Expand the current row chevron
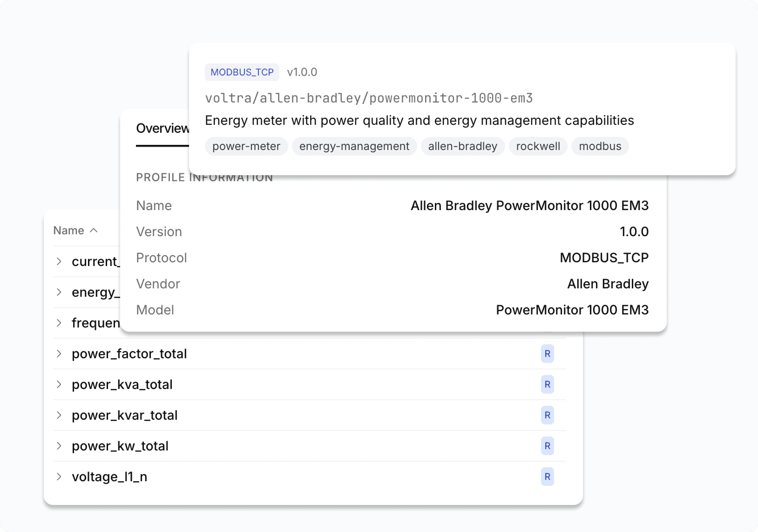This screenshot has width=758, height=532. coord(59,262)
